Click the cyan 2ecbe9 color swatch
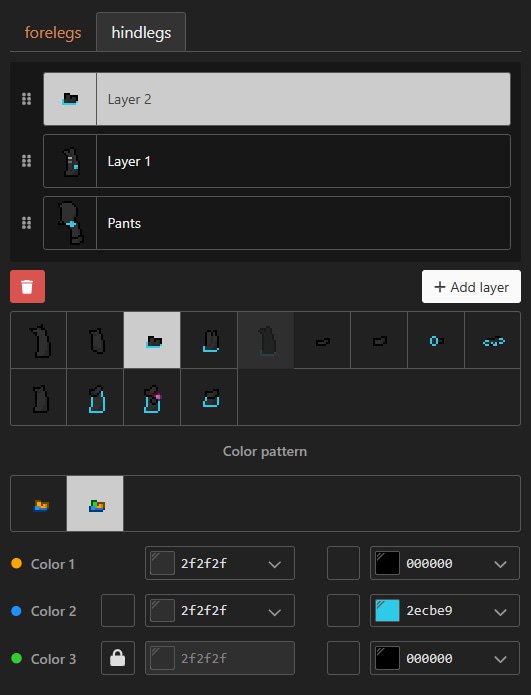Viewport: 531px width, 695px height. pyautogui.click(x=387, y=610)
